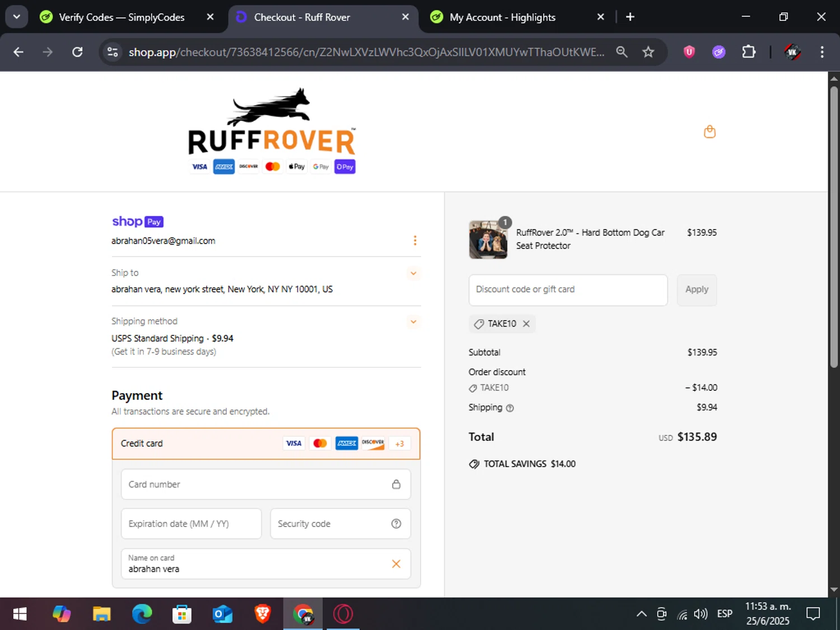Open the notifications center icon
Image resolution: width=840 pixels, height=630 pixels.
[x=813, y=614]
